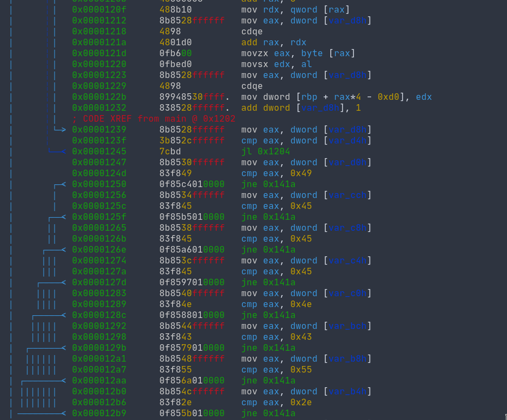Select 'mov eax, dword [var_c4h]' instruction

(306, 261)
